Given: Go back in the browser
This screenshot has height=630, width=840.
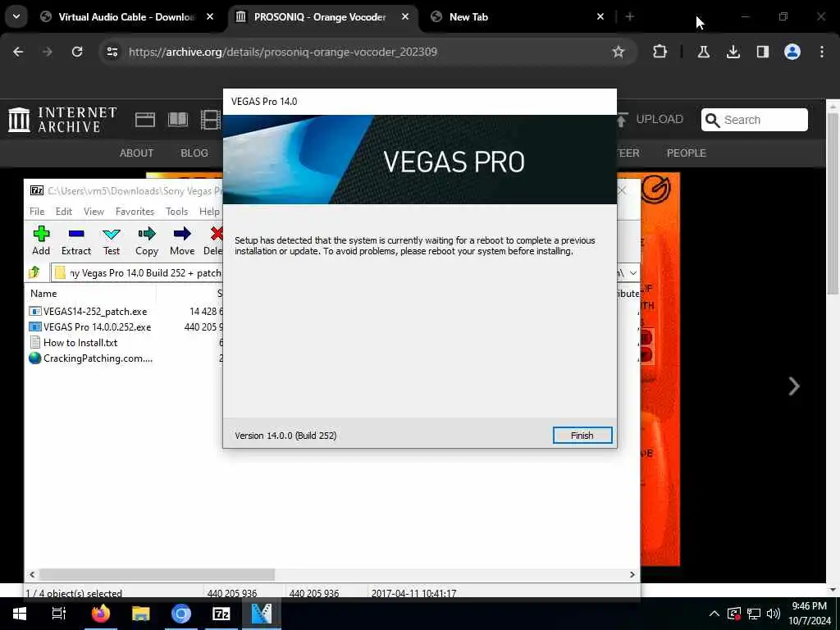Looking at the screenshot, I should (x=18, y=52).
